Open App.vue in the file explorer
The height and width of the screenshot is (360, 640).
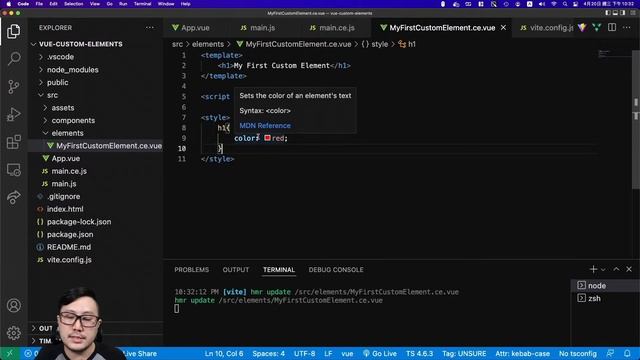[x=66, y=158]
